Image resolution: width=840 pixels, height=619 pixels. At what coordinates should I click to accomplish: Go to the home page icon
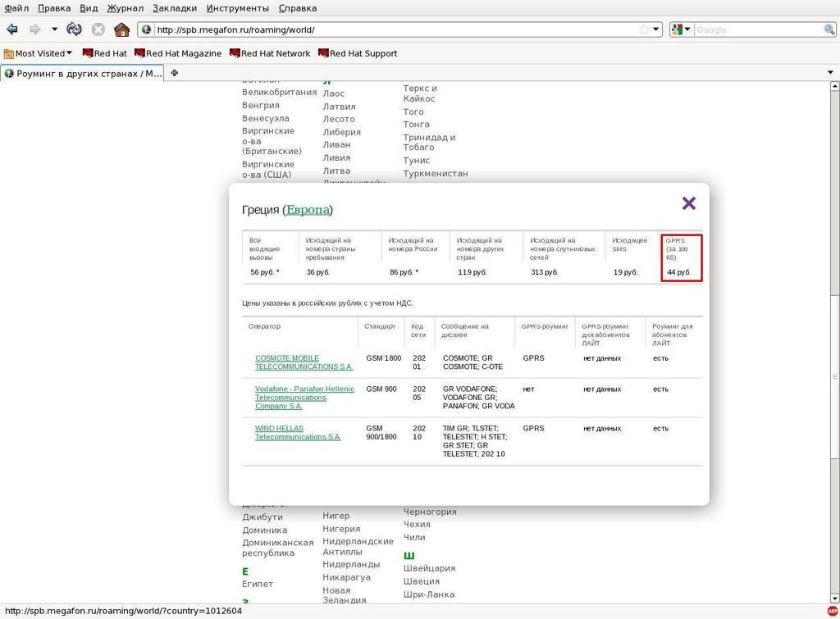click(121, 30)
